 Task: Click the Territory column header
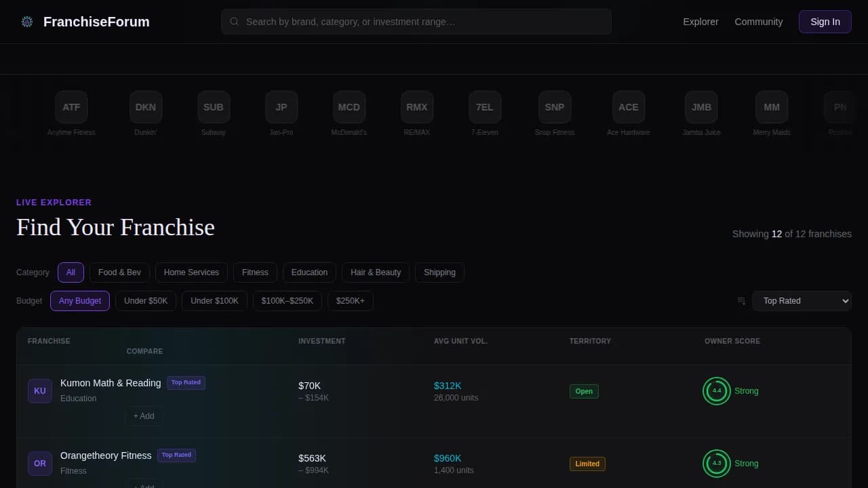[x=590, y=341]
